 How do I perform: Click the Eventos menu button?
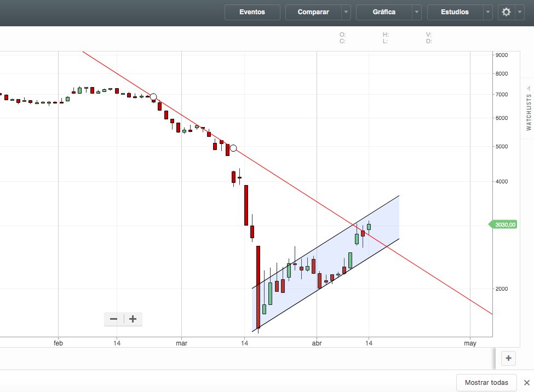point(252,12)
